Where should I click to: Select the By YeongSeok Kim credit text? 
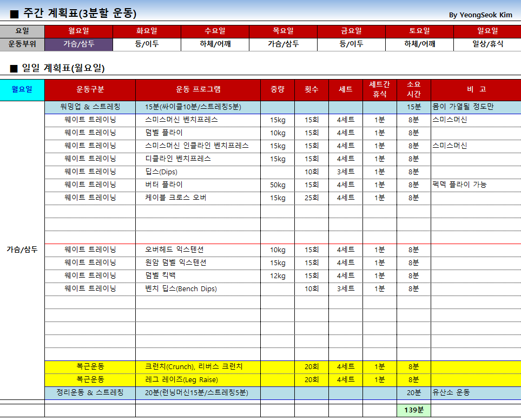(480, 15)
